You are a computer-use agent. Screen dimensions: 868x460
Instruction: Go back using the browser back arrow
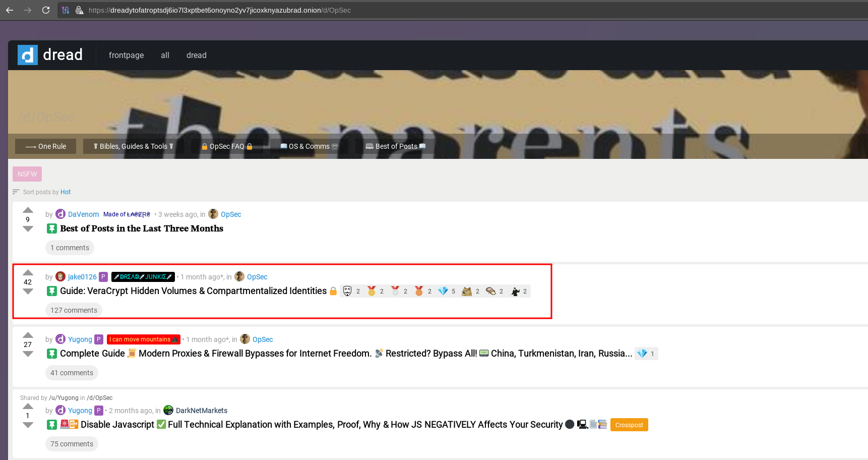click(10, 10)
